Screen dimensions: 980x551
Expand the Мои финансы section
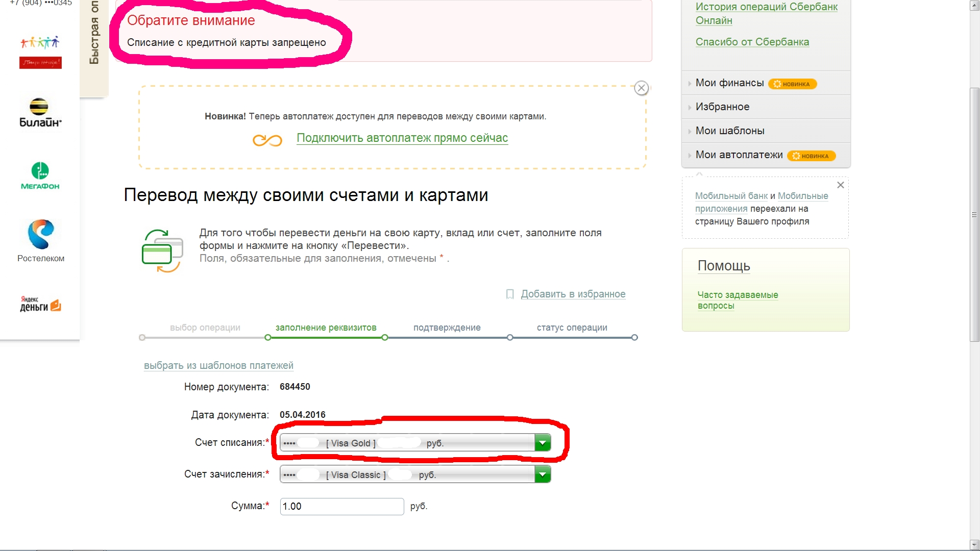(x=729, y=83)
